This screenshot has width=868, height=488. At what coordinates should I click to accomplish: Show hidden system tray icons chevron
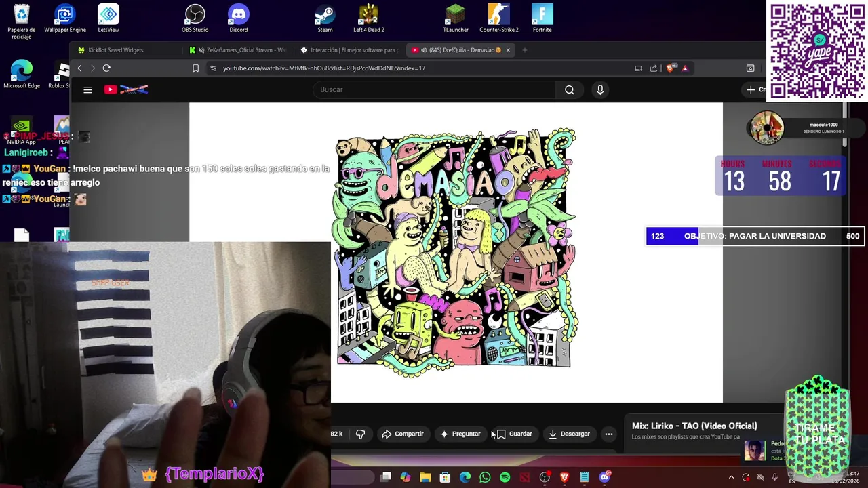coord(731,477)
